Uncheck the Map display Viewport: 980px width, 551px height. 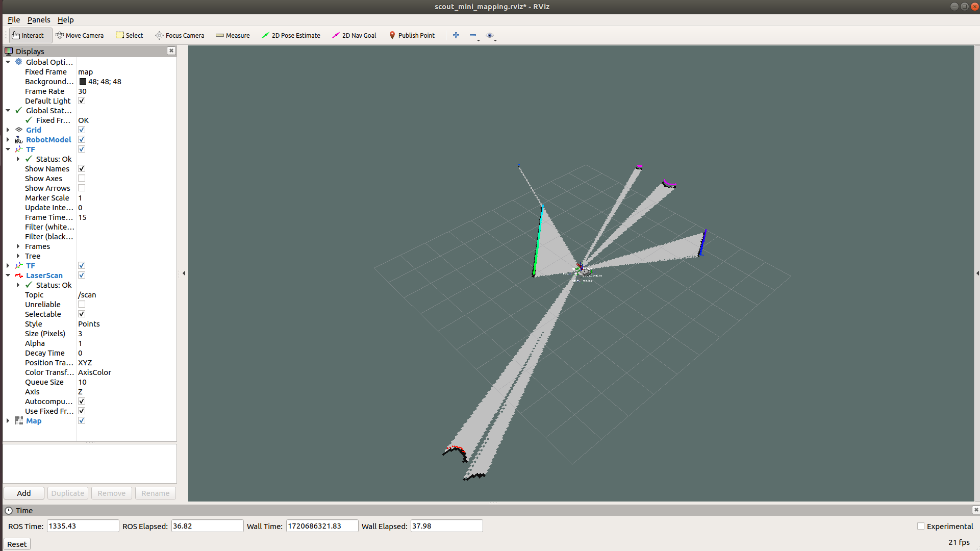tap(82, 420)
